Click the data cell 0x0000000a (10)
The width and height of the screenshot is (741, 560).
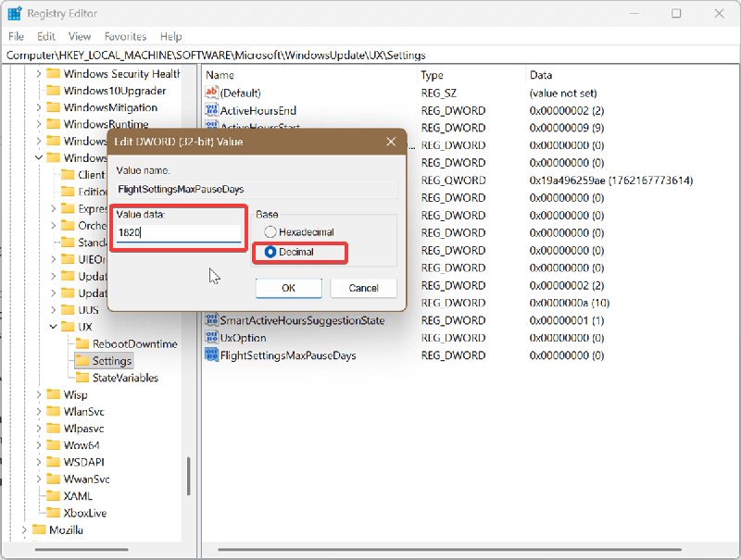pos(569,303)
